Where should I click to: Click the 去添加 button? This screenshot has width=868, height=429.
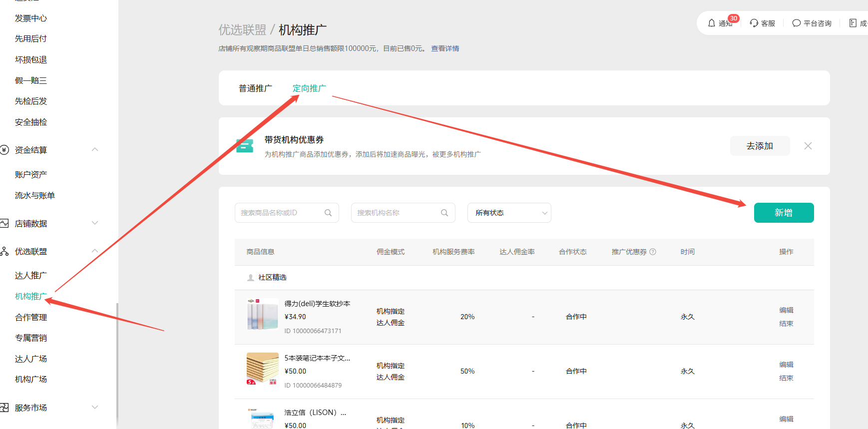coord(760,146)
